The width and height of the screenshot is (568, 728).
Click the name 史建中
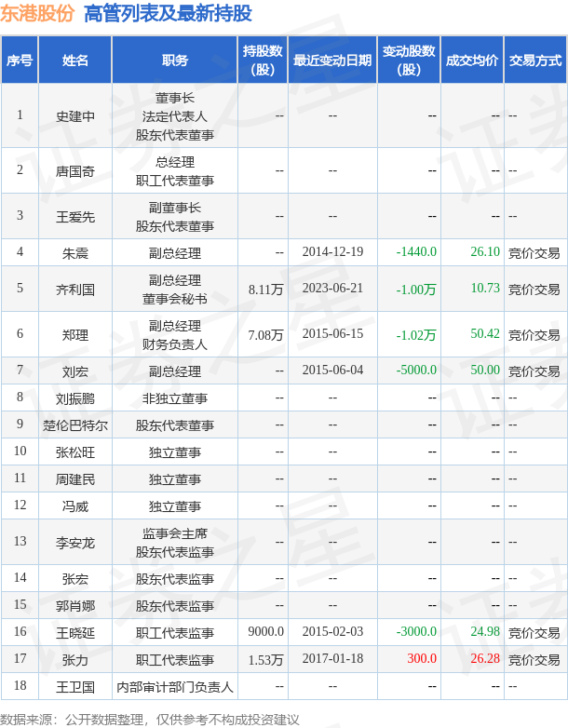tap(75, 116)
